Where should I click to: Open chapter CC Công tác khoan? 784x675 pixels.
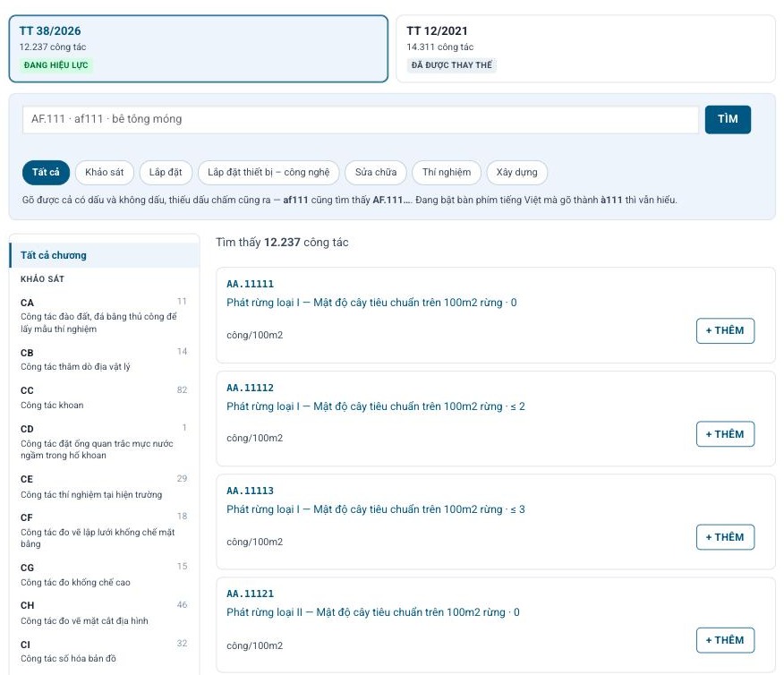pos(104,397)
